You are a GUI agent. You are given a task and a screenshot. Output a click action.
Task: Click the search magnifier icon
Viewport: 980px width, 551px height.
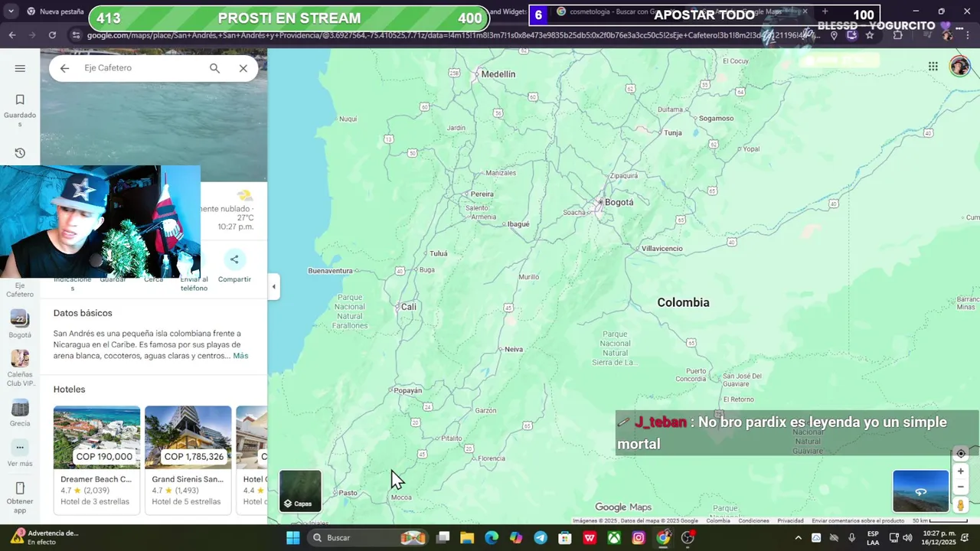point(214,68)
